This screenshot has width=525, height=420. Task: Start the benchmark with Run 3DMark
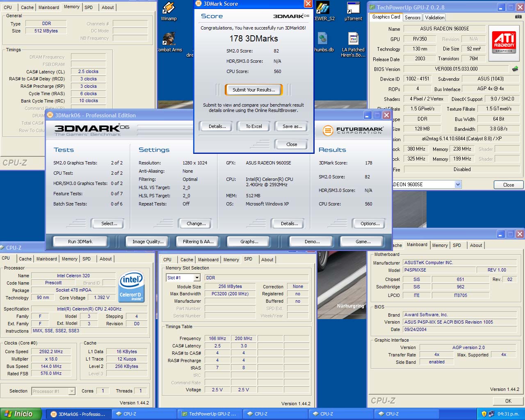point(80,242)
